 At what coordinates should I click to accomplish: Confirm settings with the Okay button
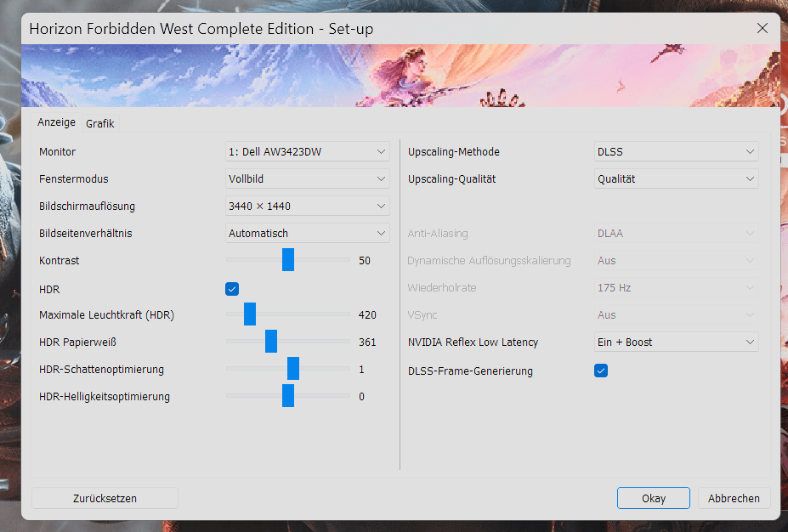tap(654, 498)
